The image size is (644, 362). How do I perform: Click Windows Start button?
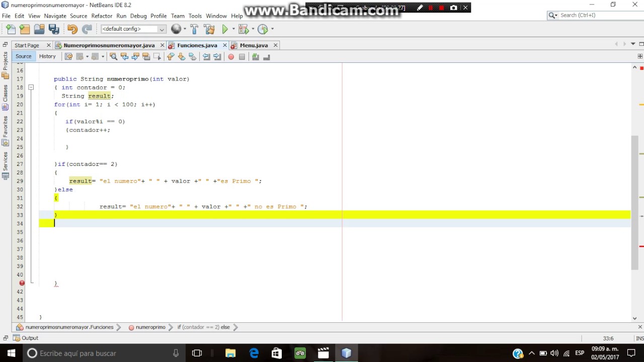(x=11, y=353)
